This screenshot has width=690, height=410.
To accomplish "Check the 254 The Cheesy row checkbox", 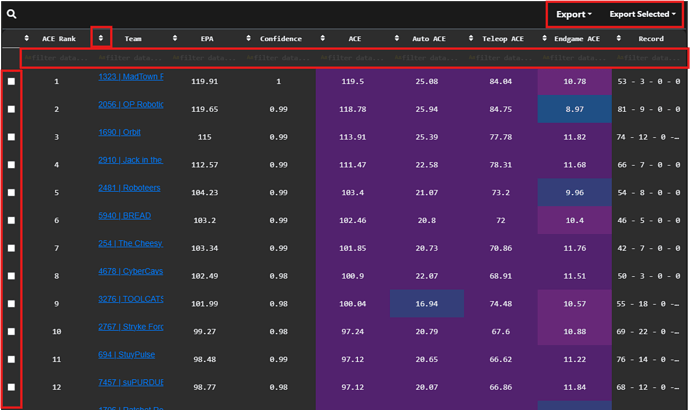I will click(11, 248).
